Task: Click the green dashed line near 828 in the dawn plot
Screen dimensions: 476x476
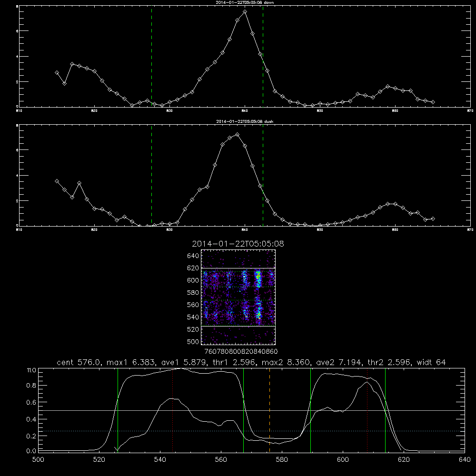Action: [x=152, y=56]
